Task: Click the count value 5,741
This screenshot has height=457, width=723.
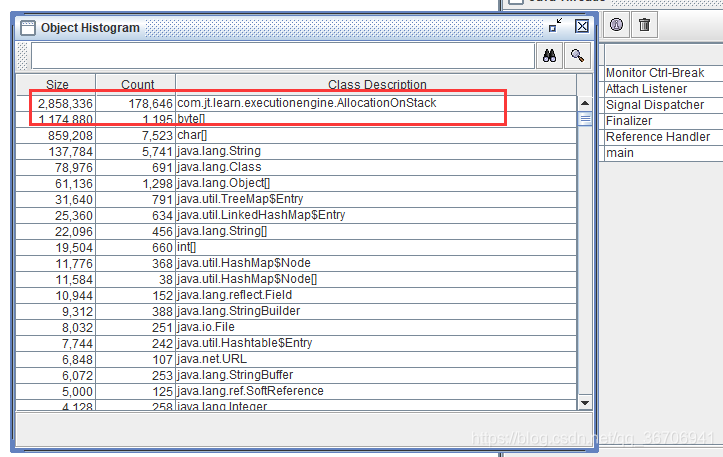Action: tap(157, 152)
